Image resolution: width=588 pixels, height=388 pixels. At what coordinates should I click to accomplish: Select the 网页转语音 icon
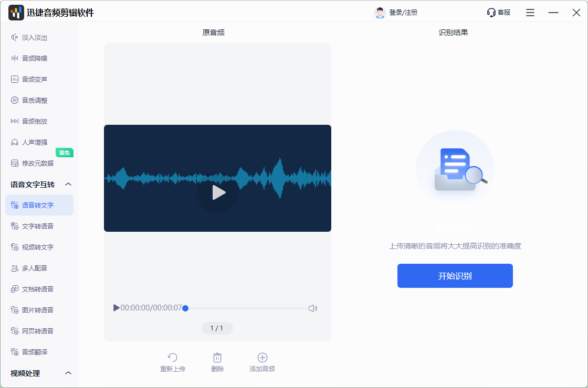point(15,331)
